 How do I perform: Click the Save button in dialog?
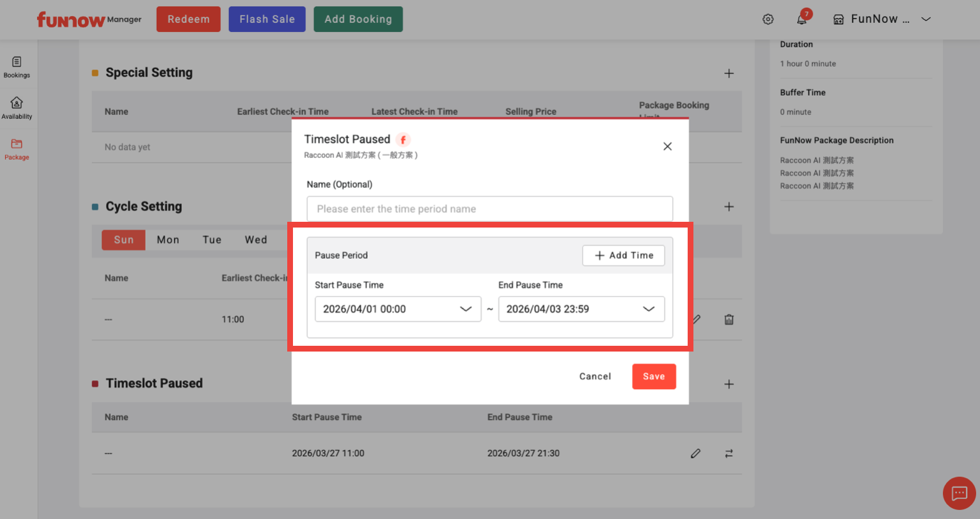click(653, 376)
